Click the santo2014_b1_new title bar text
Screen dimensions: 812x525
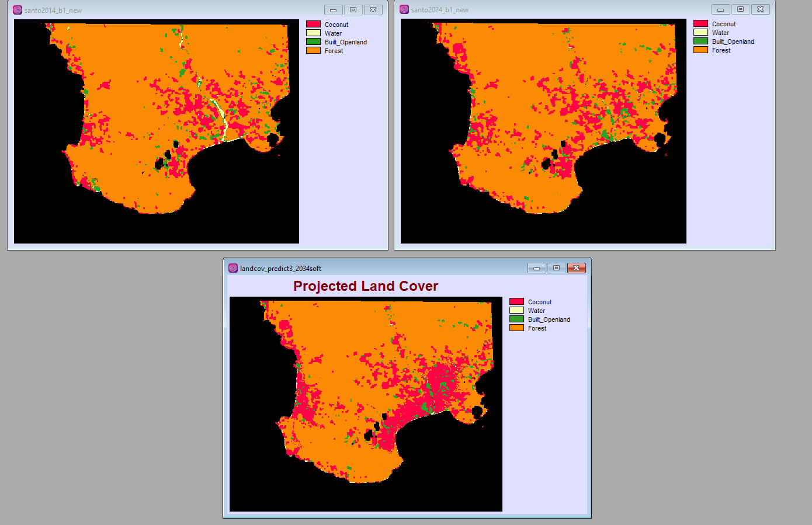click(53, 11)
